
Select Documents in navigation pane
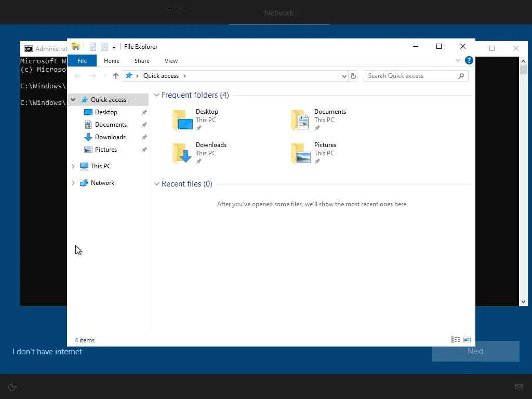[111, 125]
